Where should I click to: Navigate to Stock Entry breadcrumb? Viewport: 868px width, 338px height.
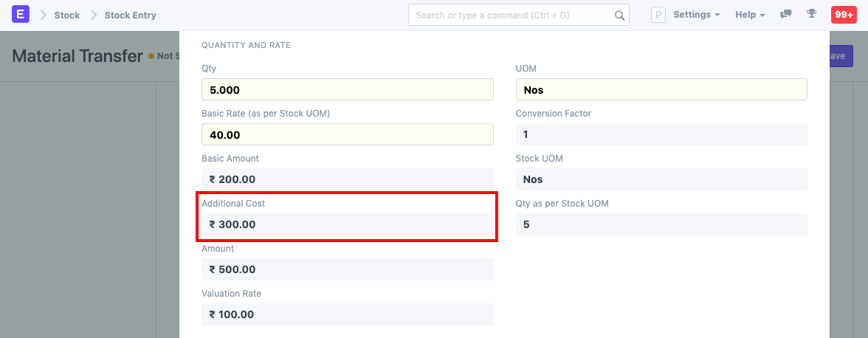[x=130, y=15]
